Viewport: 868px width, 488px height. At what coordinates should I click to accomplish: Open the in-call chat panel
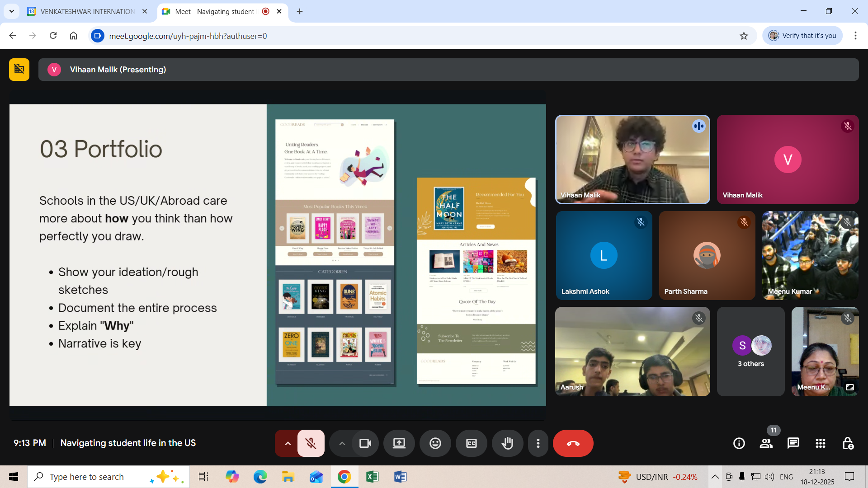pyautogui.click(x=793, y=443)
